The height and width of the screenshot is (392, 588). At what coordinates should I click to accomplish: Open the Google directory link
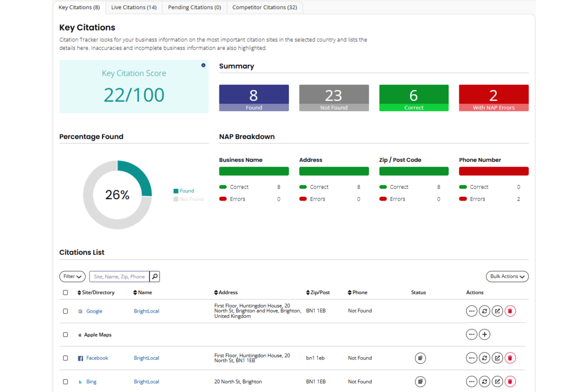click(x=94, y=311)
